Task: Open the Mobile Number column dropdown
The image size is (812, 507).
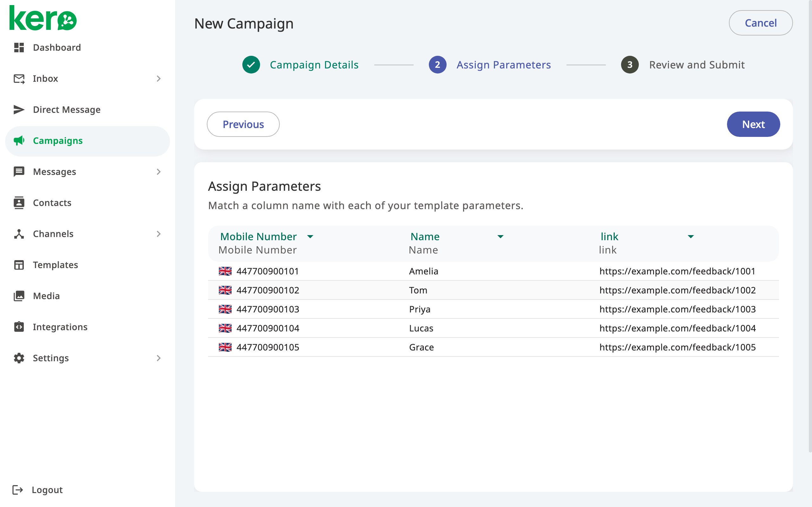Action: [310, 237]
